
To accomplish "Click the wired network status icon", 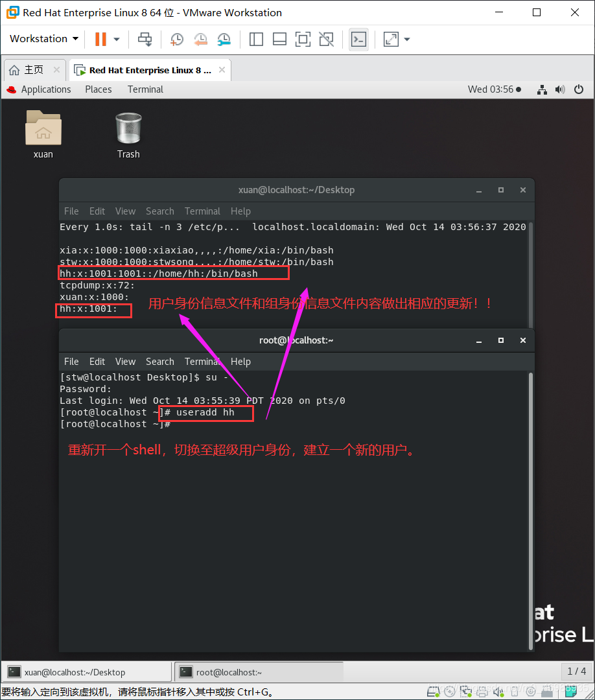I will pos(542,89).
